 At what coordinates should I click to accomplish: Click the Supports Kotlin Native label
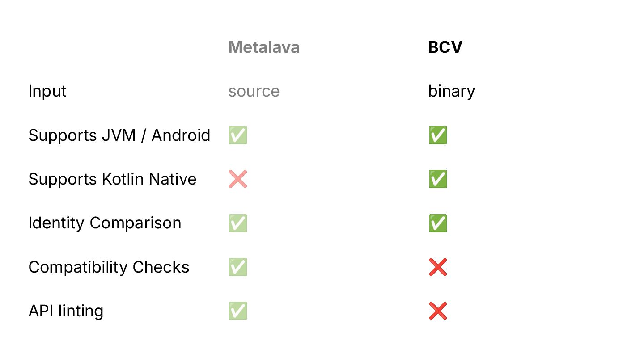pyautogui.click(x=112, y=179)
